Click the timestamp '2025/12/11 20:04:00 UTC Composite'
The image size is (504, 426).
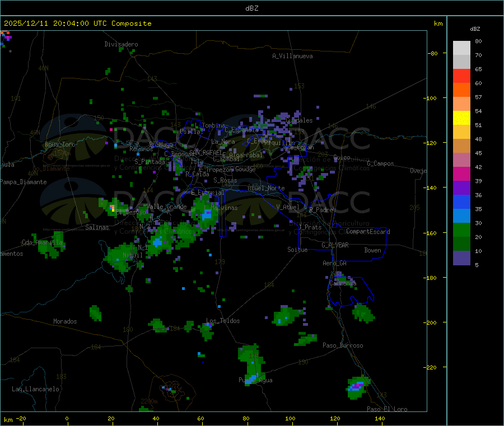(77, 24)
